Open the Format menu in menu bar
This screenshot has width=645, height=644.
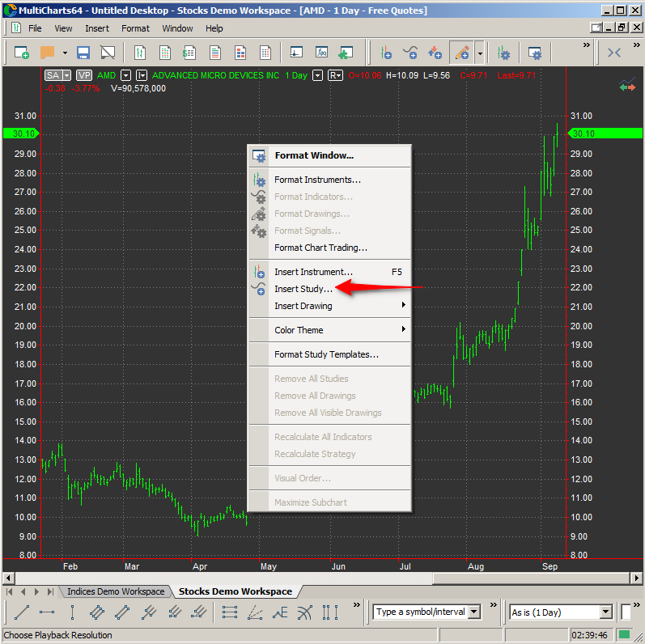[135, 28]
